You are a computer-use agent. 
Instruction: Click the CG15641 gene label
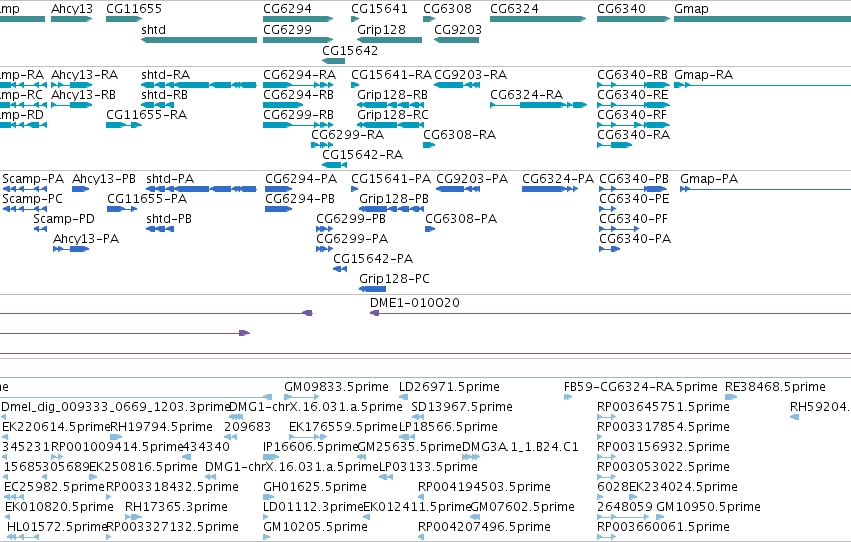[x=379, y=9]
